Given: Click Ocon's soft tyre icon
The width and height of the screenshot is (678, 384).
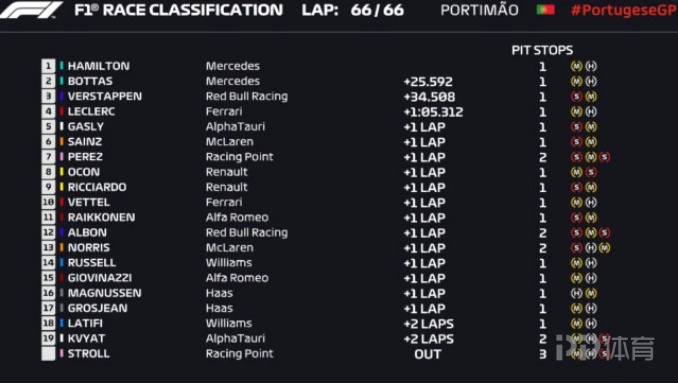Looking at the screenshot, I should [x=591, y=172].
